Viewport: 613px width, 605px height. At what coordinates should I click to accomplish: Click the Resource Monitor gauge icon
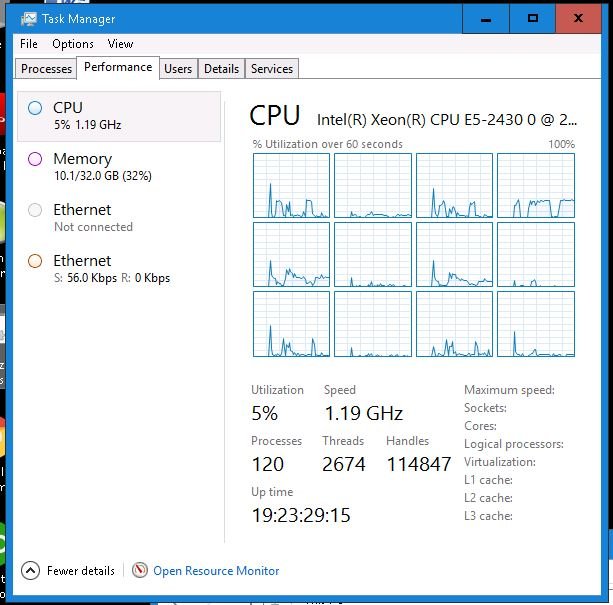140,570
